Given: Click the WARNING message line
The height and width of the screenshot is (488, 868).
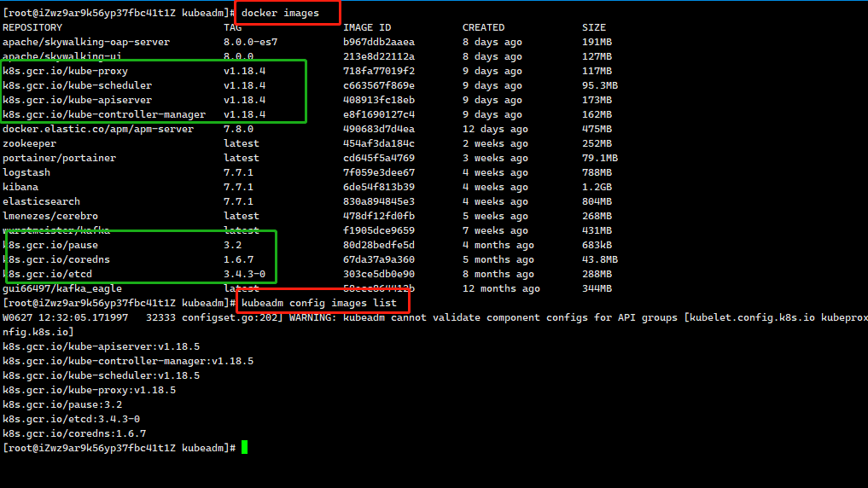Looking at the screenshot, I should (x=435, y=317).
